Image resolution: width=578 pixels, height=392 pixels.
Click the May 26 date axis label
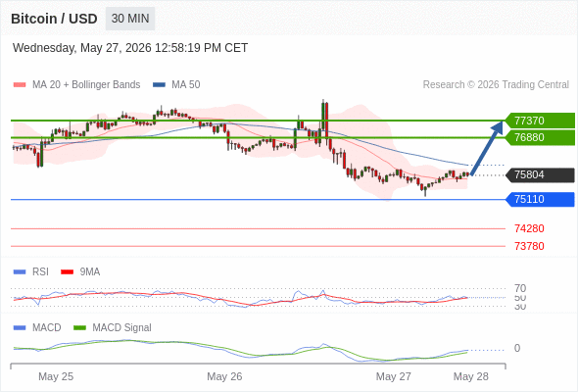tap(224, 376)
